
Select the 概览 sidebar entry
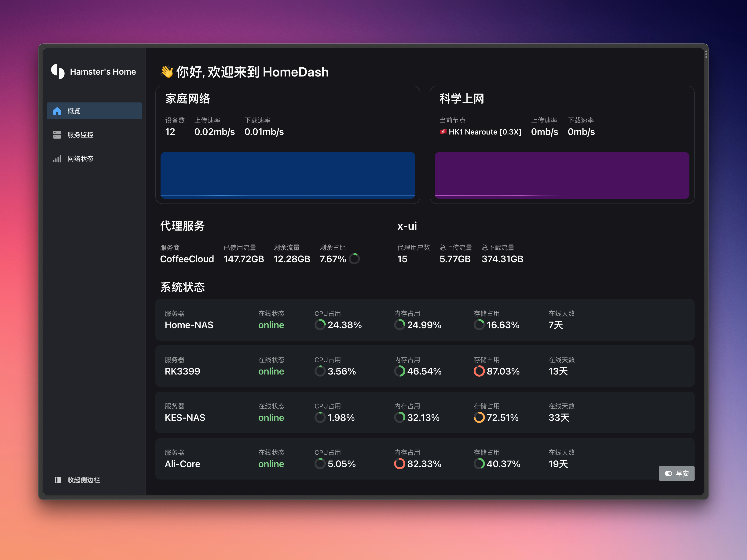point(74,111)
